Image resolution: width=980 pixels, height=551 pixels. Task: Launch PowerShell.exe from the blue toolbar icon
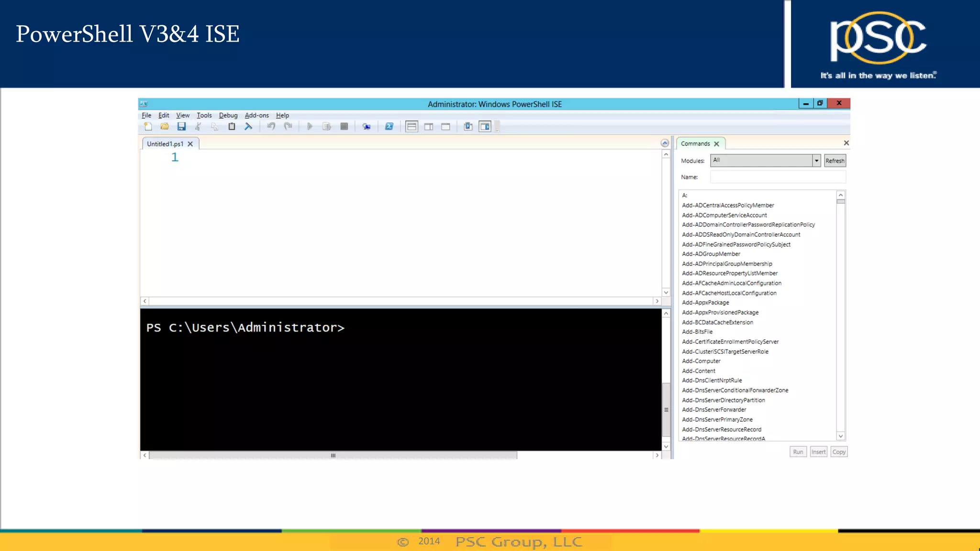(389, 127)
